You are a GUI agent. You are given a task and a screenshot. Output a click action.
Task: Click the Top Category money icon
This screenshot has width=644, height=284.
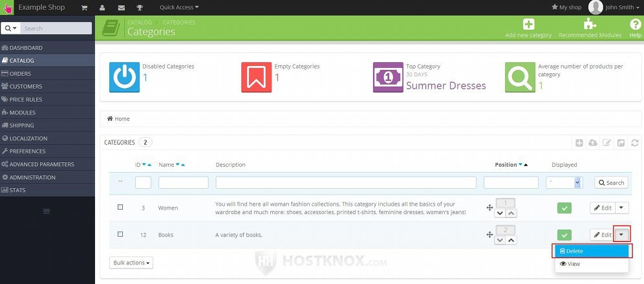388,77
